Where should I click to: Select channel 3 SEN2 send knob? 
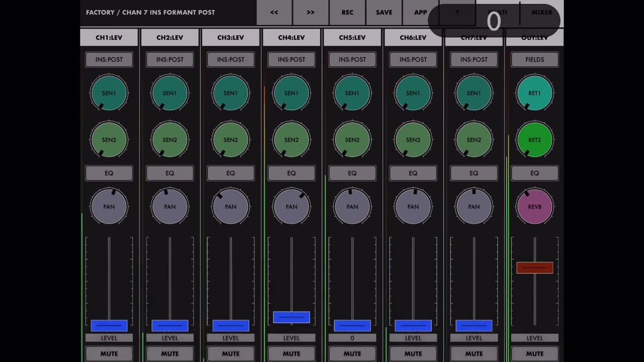click(x=230, y=140)
